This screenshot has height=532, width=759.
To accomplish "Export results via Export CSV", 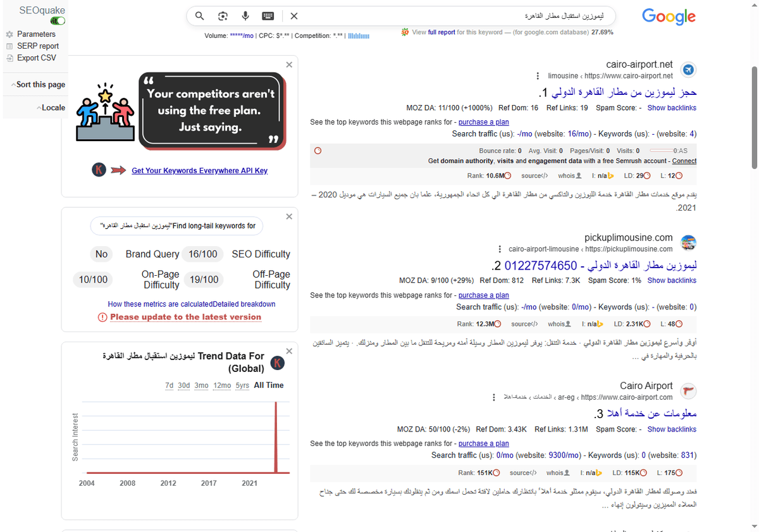I will coord(37,58).
